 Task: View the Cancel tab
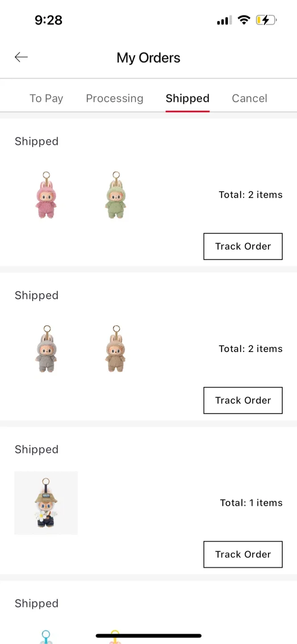pyautogui.click(x=249, y=98)
